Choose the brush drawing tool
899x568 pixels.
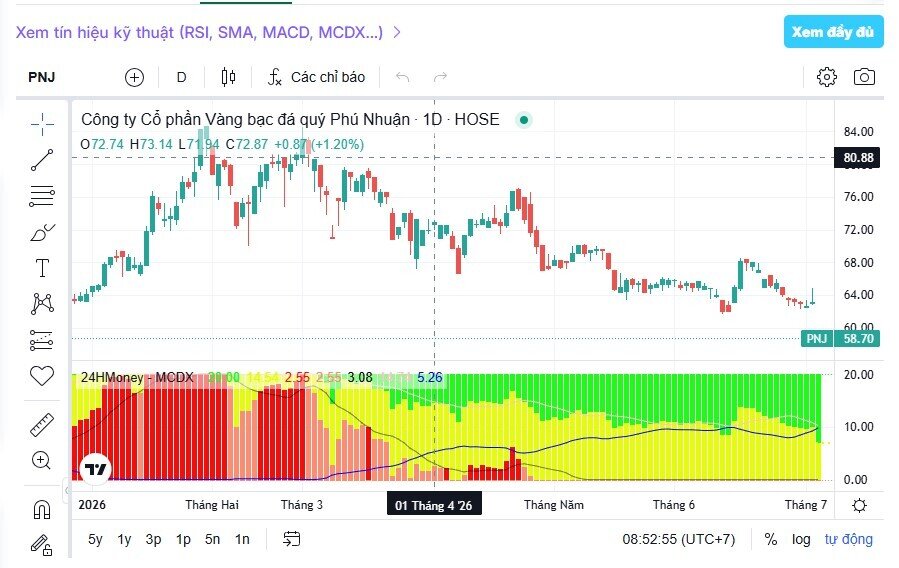click(x=42, y=232)
